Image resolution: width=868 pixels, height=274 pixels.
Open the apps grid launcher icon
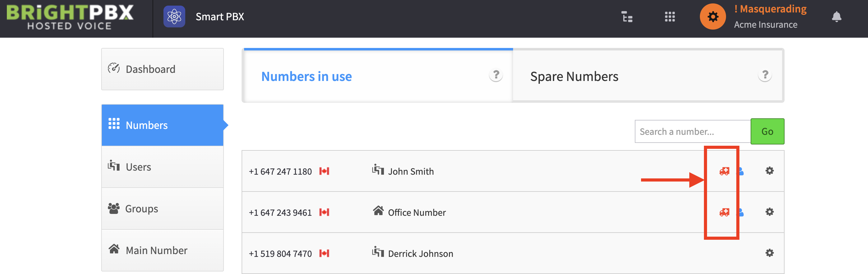click(x=670, y=17)
